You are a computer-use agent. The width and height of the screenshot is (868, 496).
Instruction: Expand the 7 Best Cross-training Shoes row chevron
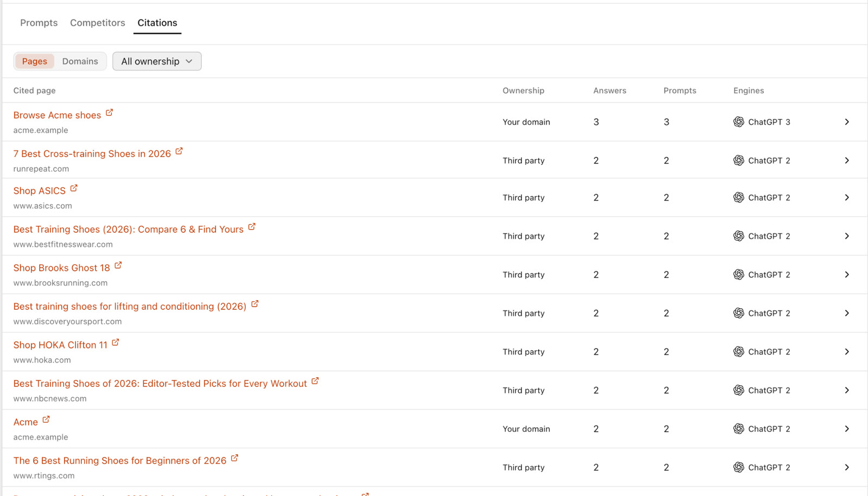[847, 160]
